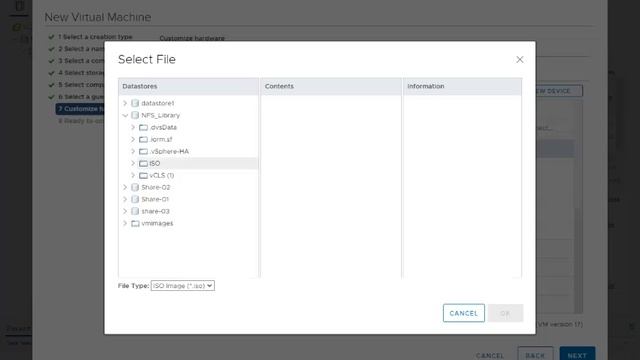Viewport: 640px width, 360px height.
Task: Select the .iorm.sf folder label
Action: (x=161, y=140)
